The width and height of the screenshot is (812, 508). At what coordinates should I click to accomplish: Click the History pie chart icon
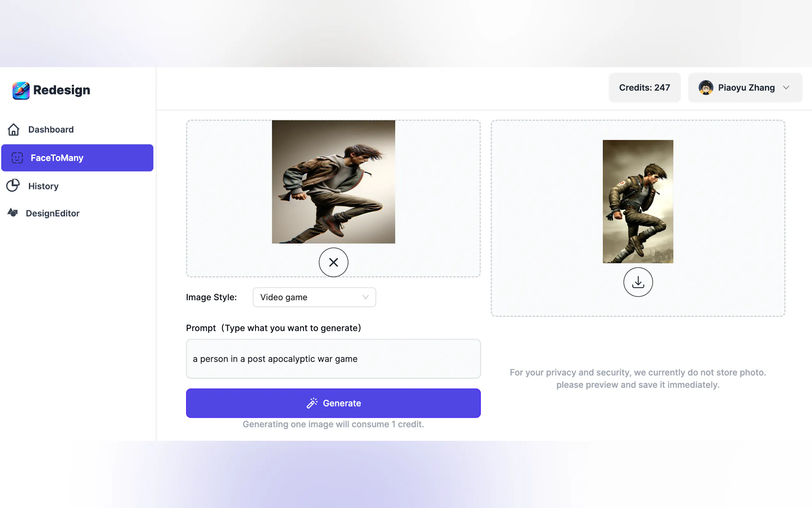tap(13, 186)
